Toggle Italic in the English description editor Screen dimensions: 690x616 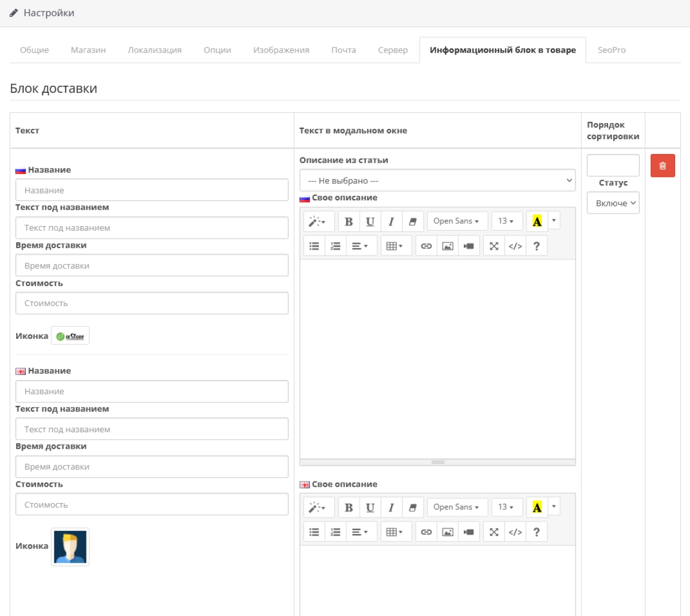(x=391, y=507)
